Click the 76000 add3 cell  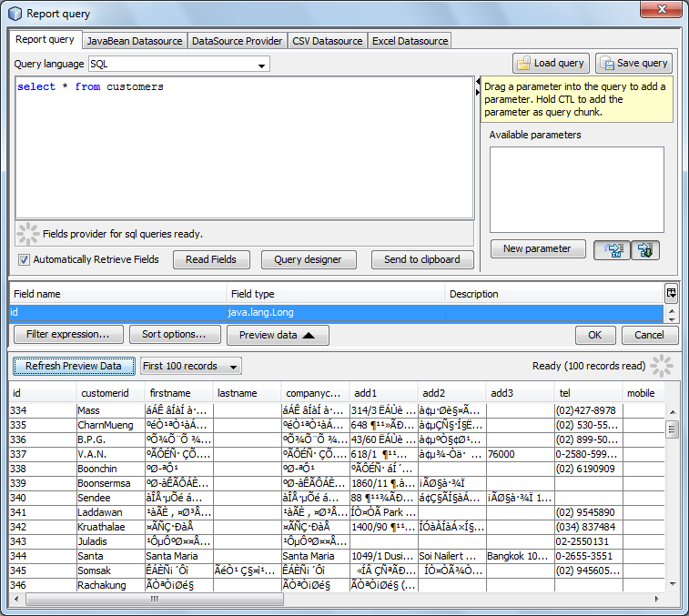pyautogui.click(x=520, y=454)
